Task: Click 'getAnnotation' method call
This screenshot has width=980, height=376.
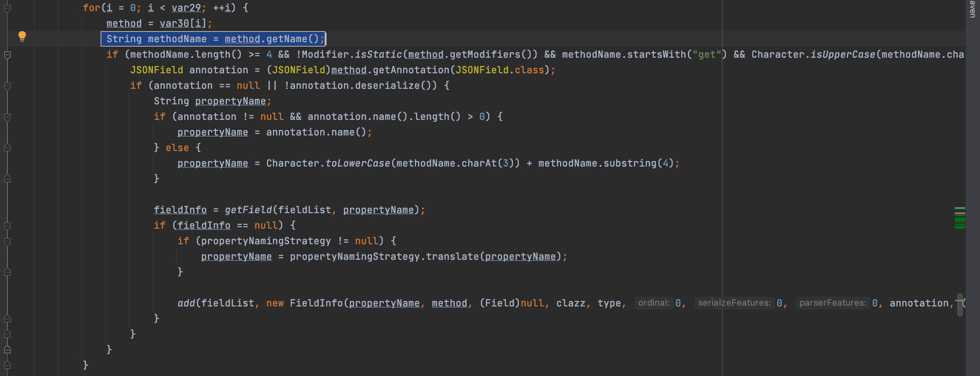Action: (x=411, y=70)
